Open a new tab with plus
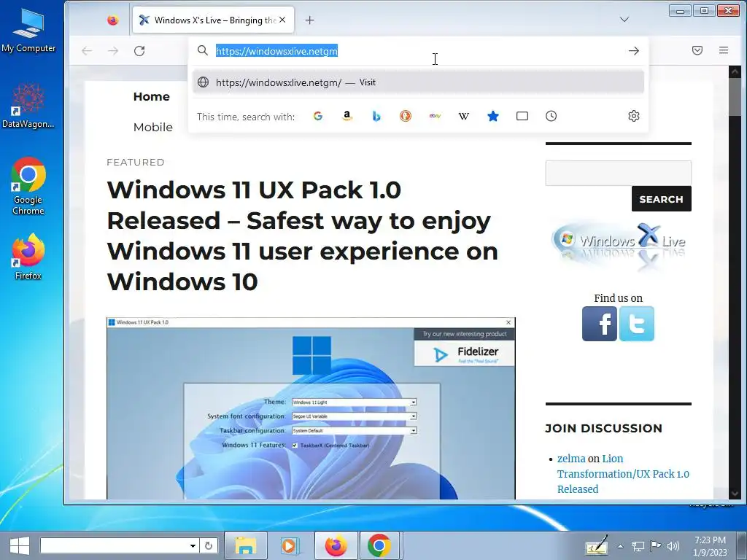The height and width of the screenshot is (560, 747). (309, 20)
